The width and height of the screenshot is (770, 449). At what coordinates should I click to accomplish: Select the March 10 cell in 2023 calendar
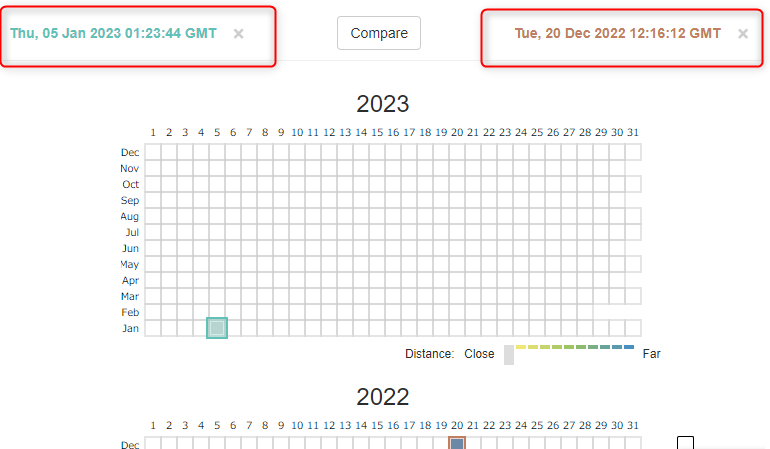(297, 296)
